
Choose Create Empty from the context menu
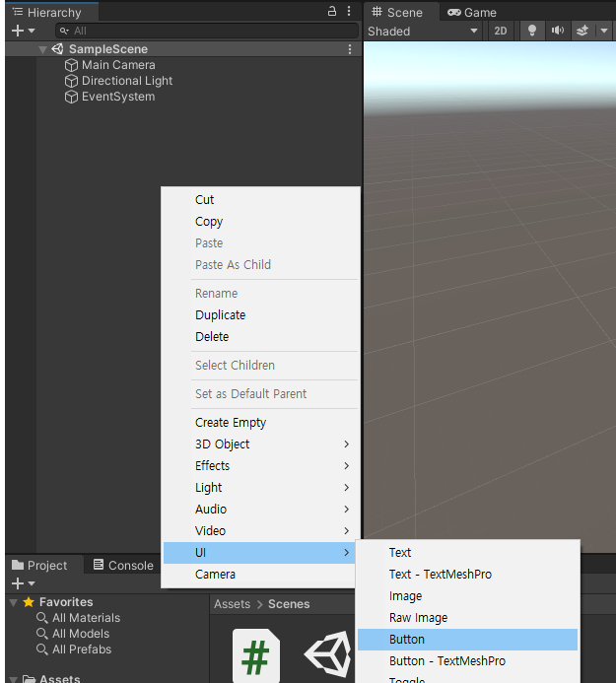click(260, 423)
